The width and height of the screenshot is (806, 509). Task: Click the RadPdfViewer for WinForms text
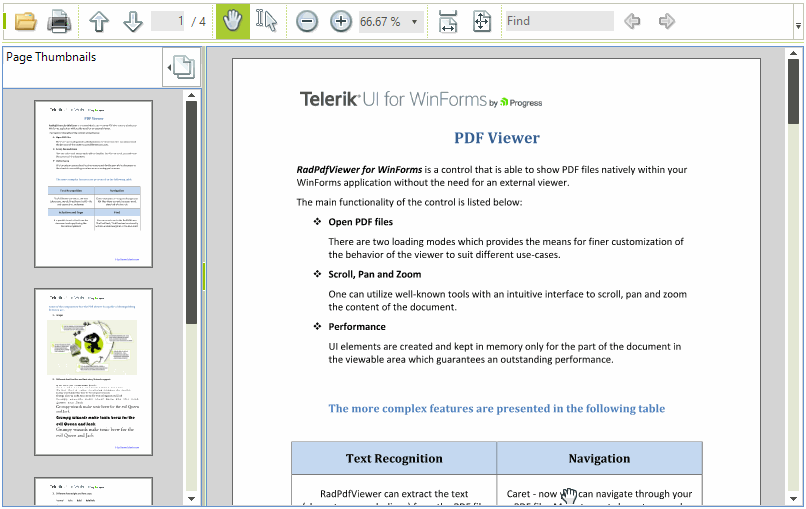point(359,170)
